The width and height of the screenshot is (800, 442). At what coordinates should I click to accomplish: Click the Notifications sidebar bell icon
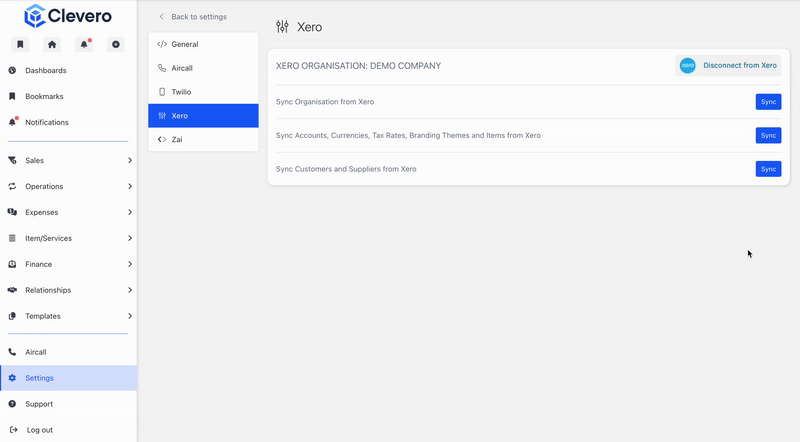13,122
